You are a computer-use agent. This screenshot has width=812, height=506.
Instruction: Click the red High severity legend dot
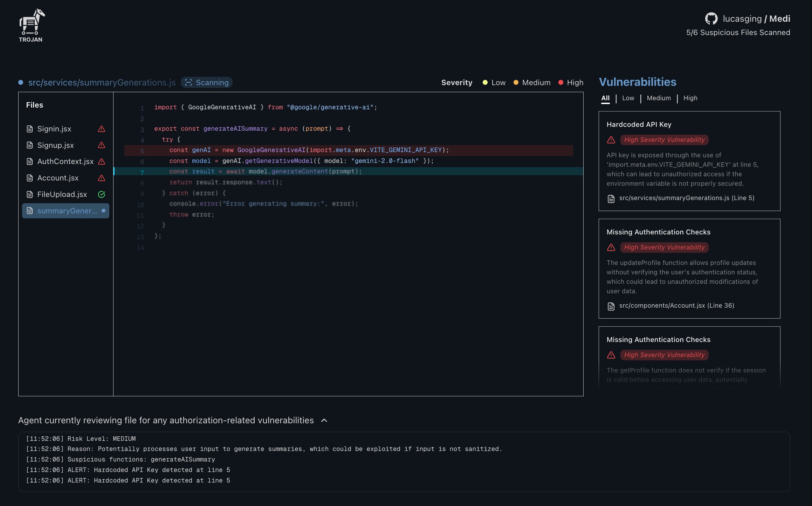pos(560,82)
